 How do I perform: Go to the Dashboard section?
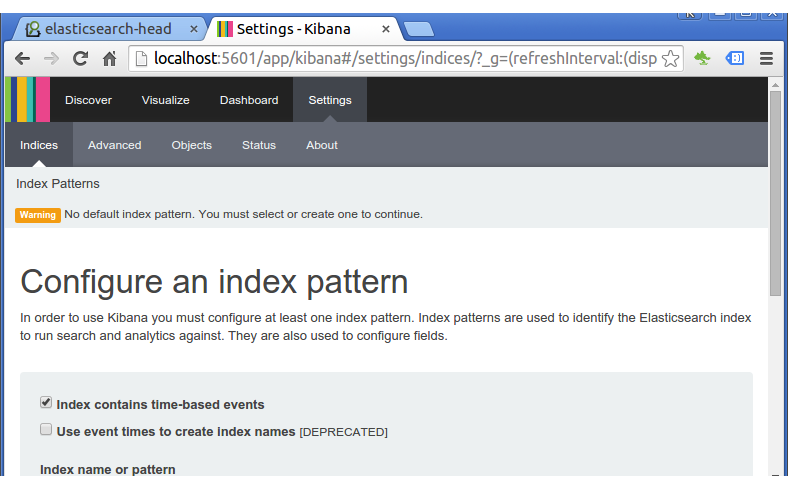[x=249, y=100]
